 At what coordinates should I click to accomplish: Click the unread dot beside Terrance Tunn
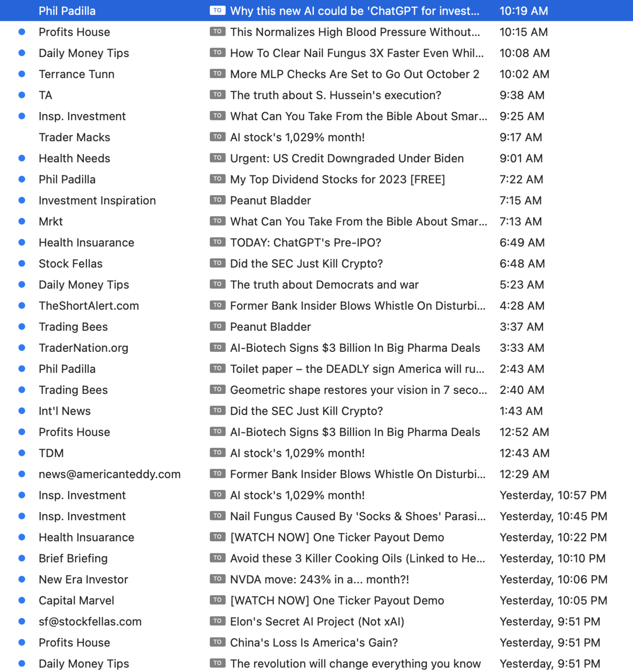point(22,74)
